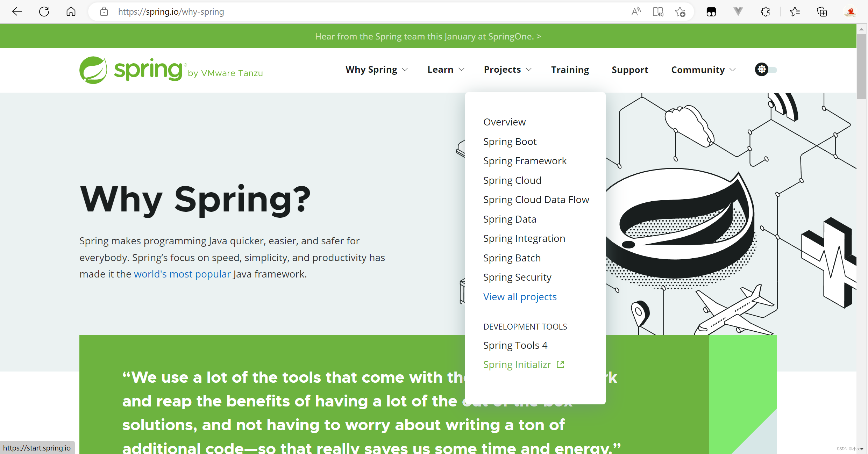Select Spring Boot from Projects menu
This screenshot has width=868, height=454.
point(510,141)
